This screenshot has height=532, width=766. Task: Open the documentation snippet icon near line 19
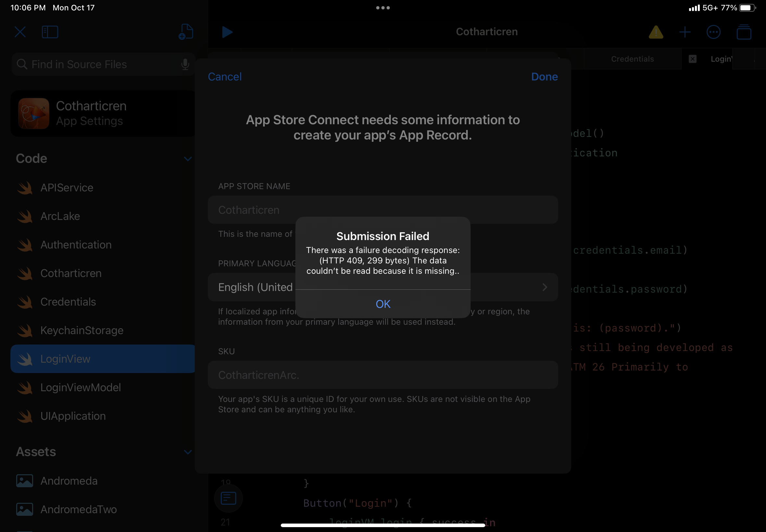[229, 498]
